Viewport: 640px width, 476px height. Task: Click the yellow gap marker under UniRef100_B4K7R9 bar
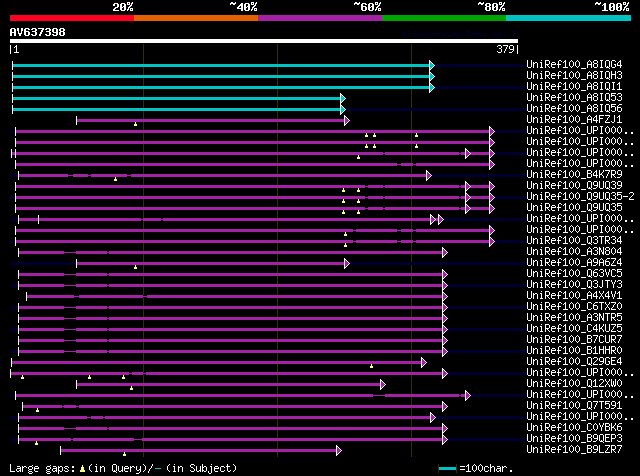(x=116, y=179)
